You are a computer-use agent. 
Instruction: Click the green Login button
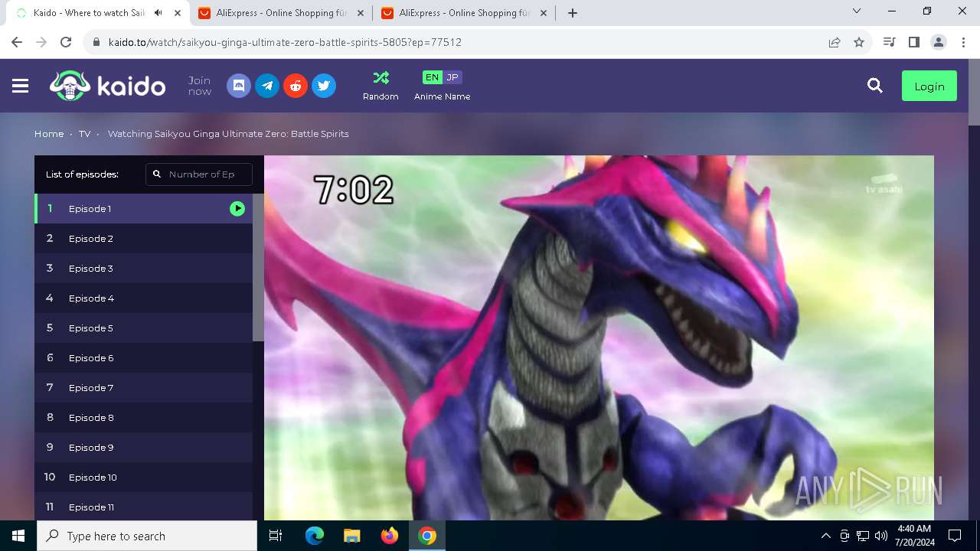929,86
